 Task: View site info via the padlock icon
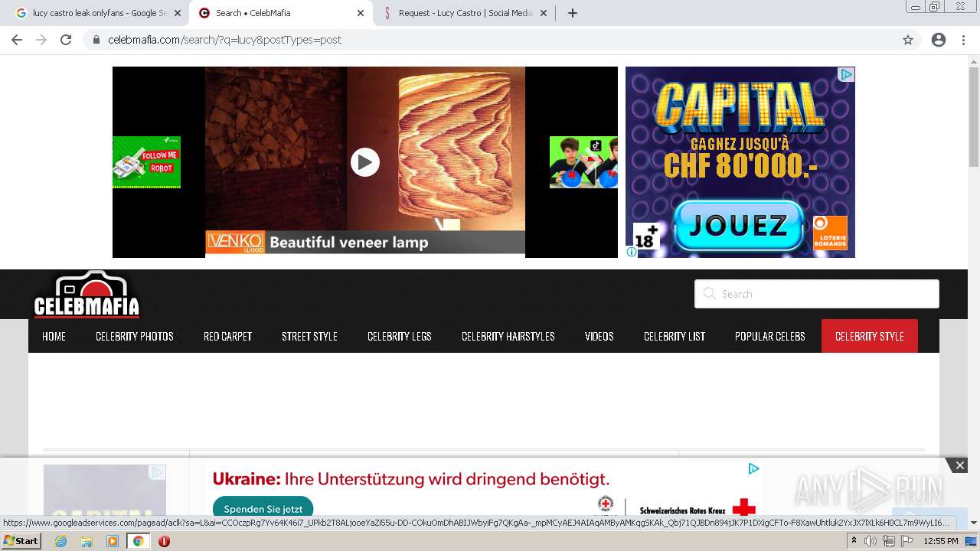pyautogui.click(x=96, y=40)
